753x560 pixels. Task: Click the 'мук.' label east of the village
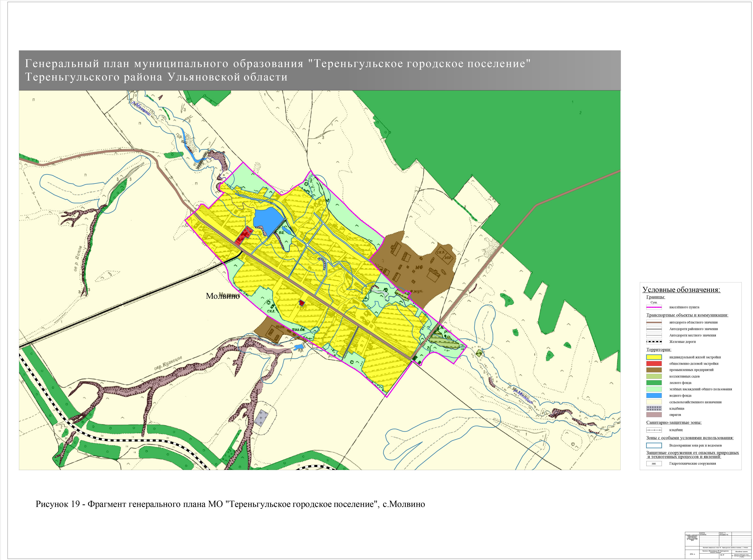pos(418,291)
